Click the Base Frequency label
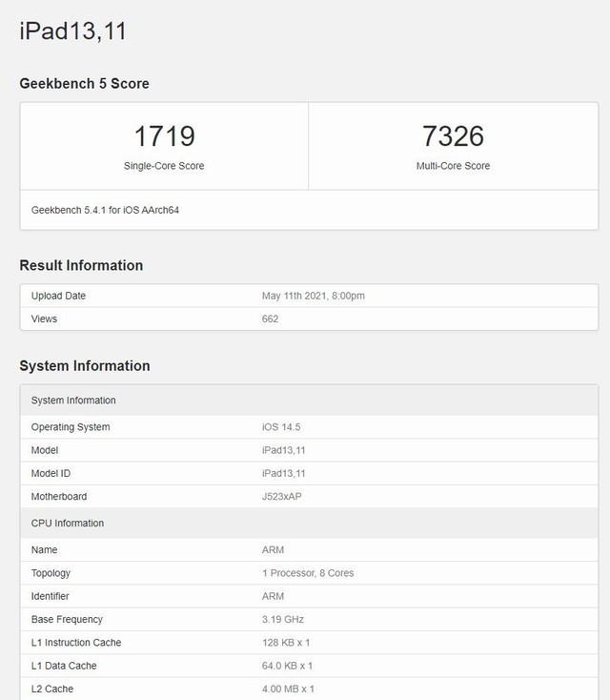Screen dimensions: 610x700 tap(67, 619)
